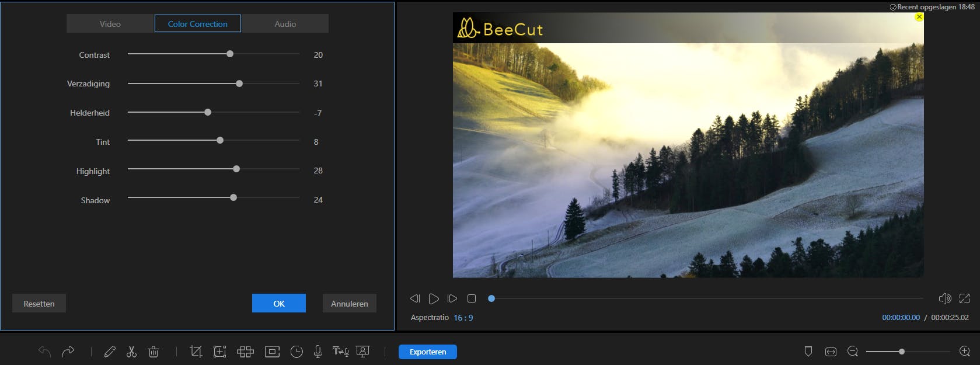This screenshot has width=980, height=365.
Task: Adjust the Shadow slider handle
Action: click(233, 197)
